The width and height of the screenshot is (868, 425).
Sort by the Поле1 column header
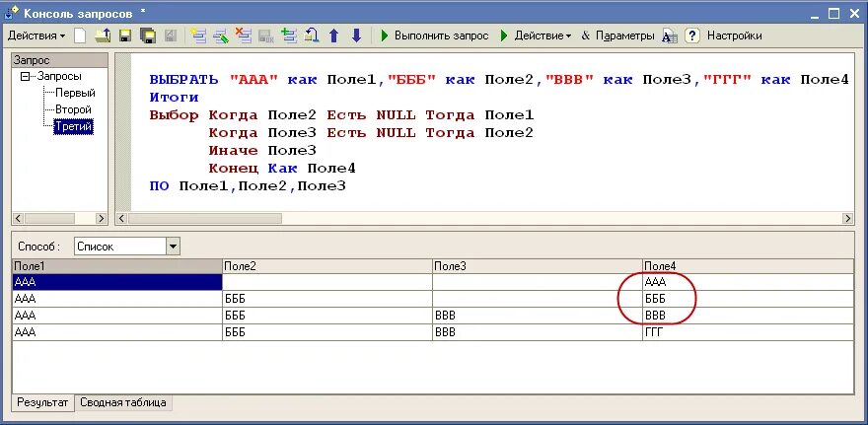click(x=116, y=266)
